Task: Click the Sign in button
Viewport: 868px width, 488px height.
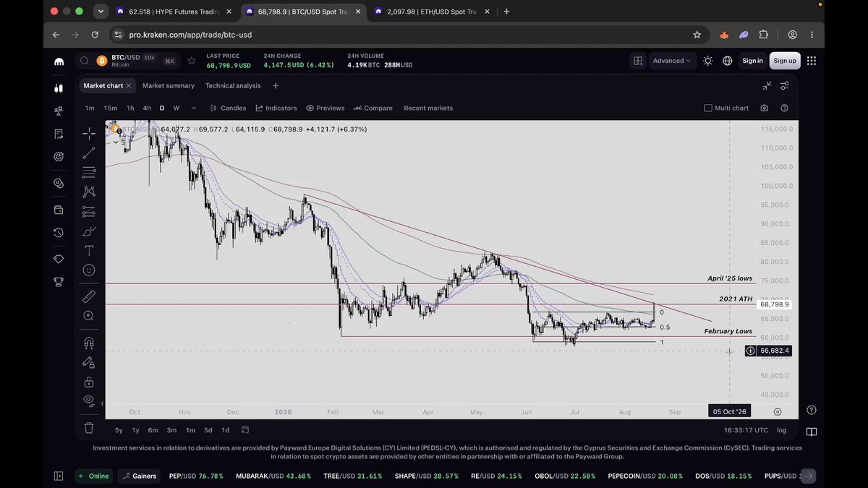Action: click(x=752, y=61)
